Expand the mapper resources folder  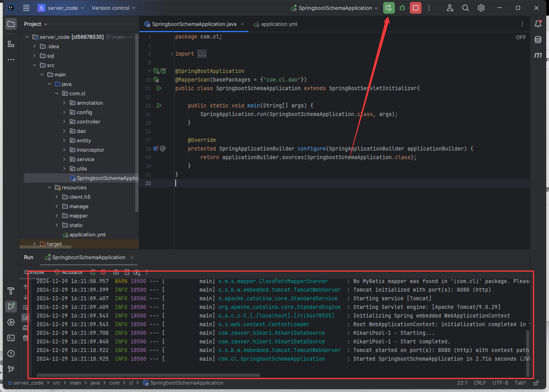click(x=57, y=216)
